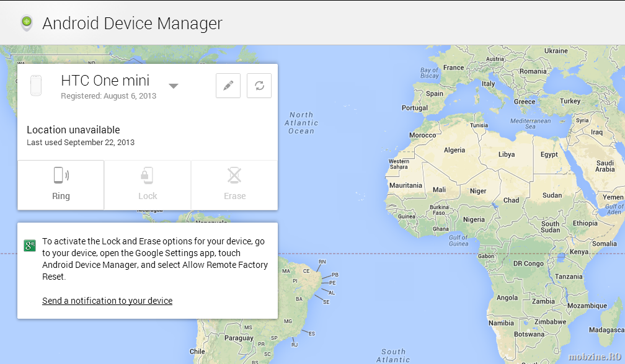Click Nigeria label on the map
The width and height of the screenshot is (625, 364).
coord(474,220)
